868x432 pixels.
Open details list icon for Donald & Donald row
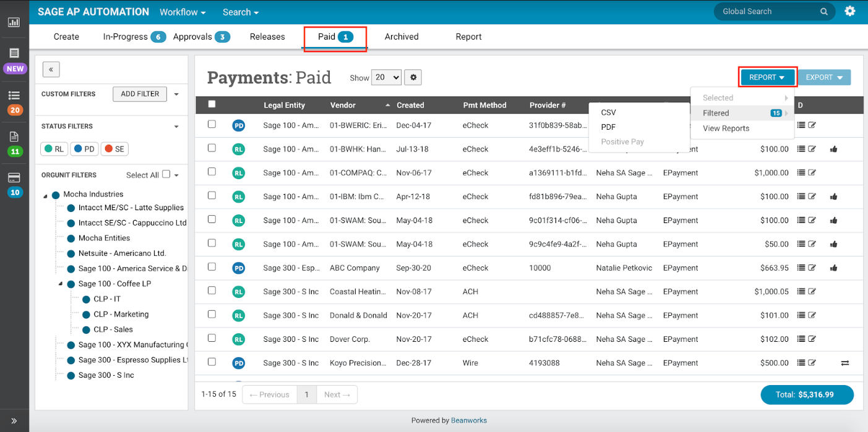[x=801, y=315]
